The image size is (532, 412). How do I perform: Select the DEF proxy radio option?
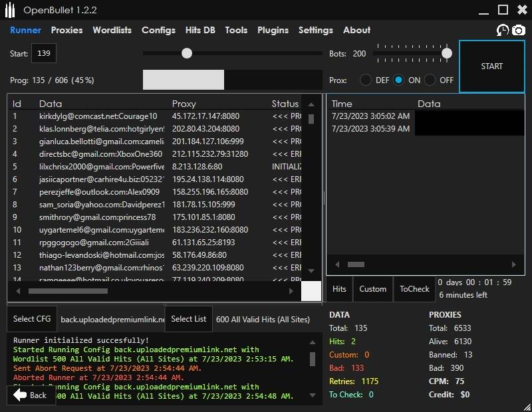[366, 80]
